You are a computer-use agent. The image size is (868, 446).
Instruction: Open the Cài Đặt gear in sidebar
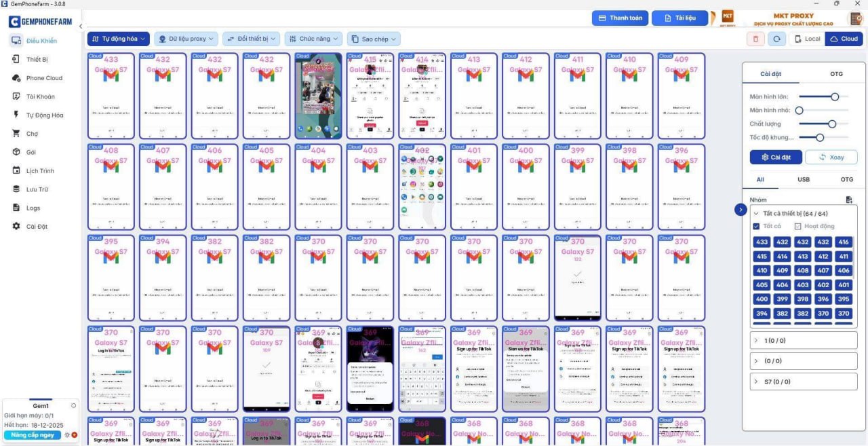16,226
